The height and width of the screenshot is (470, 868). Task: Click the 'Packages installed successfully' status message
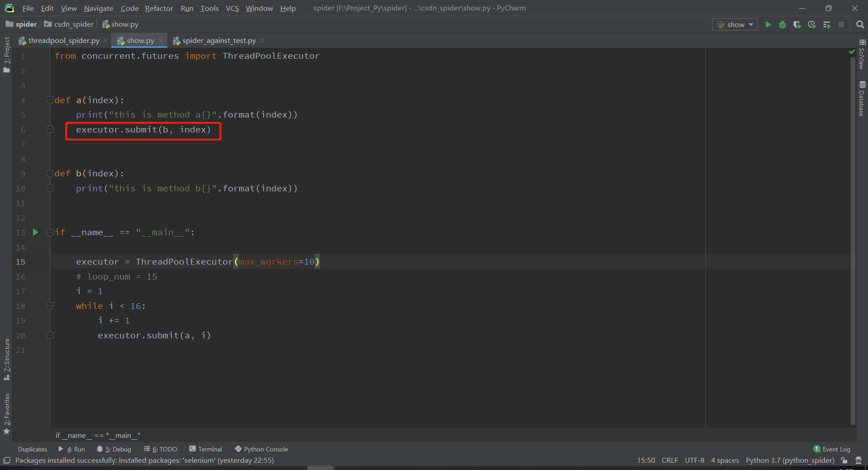pyautogui.click(x=145, y=461)
